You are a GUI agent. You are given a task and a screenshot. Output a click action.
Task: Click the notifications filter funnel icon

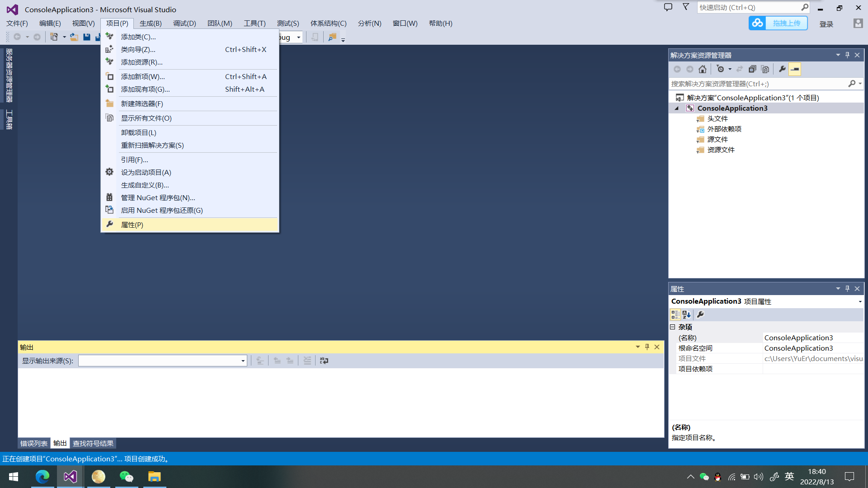point(686,7)
